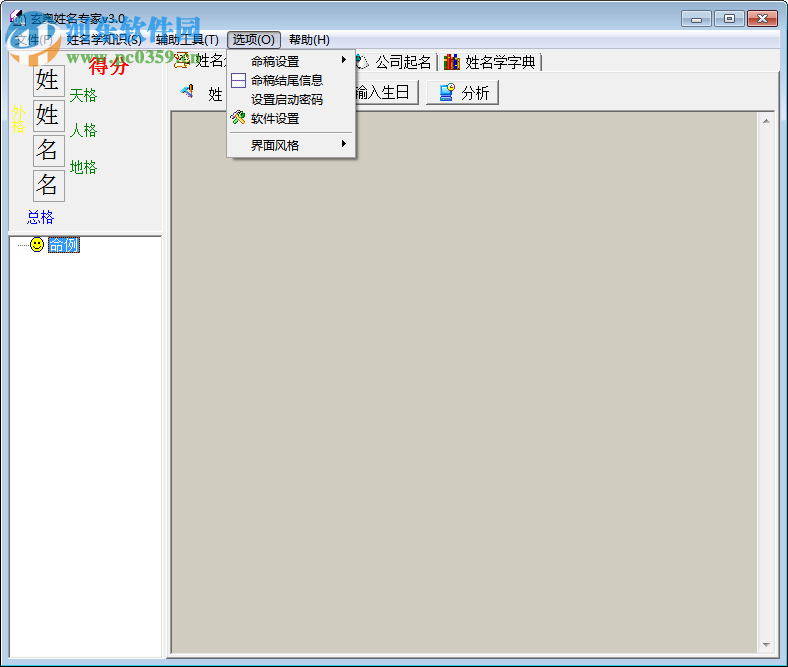Screen dimensions: 788x667
Task: Open the 帮助(H) menu
Action: (x=309, y=40)
